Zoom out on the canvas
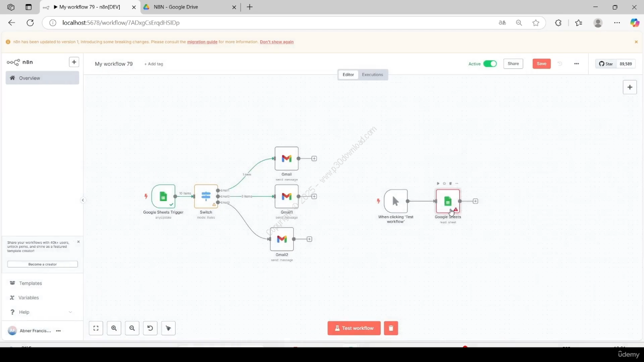The height and width of the screenshot is (362, 644). coord(132,328)
